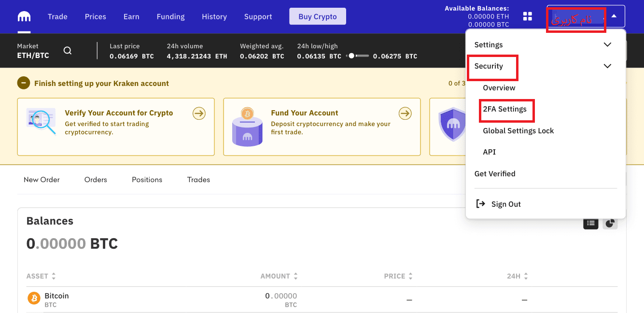Click the fund account bitcoin illustration

tap(247, 127)
